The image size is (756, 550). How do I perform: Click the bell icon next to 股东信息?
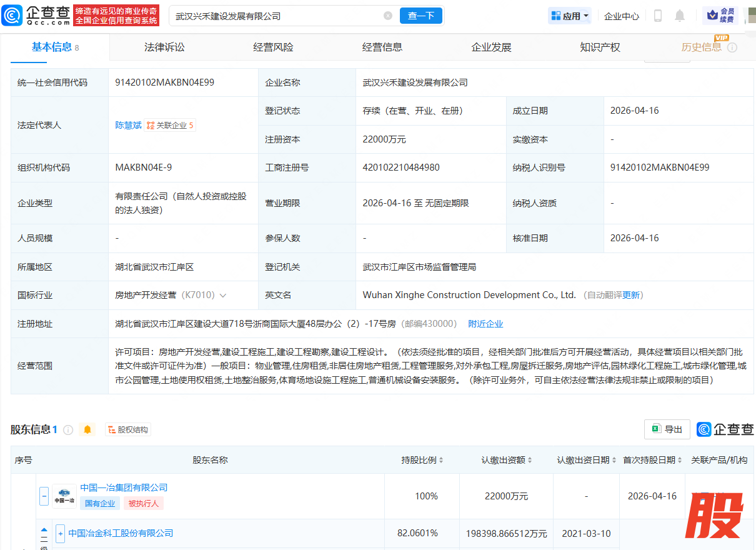coord(87,429)
